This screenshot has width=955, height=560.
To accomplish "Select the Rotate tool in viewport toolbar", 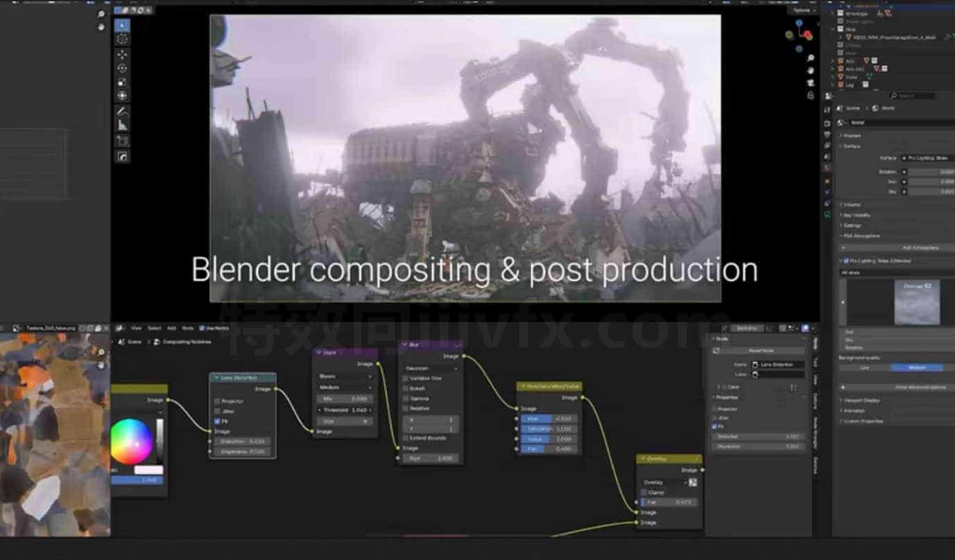I will point(122,68).
